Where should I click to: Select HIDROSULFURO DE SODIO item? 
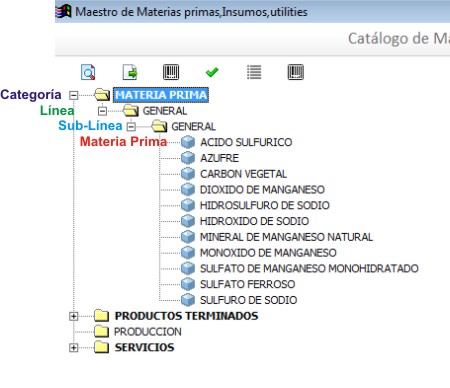(x=265, y=205)
